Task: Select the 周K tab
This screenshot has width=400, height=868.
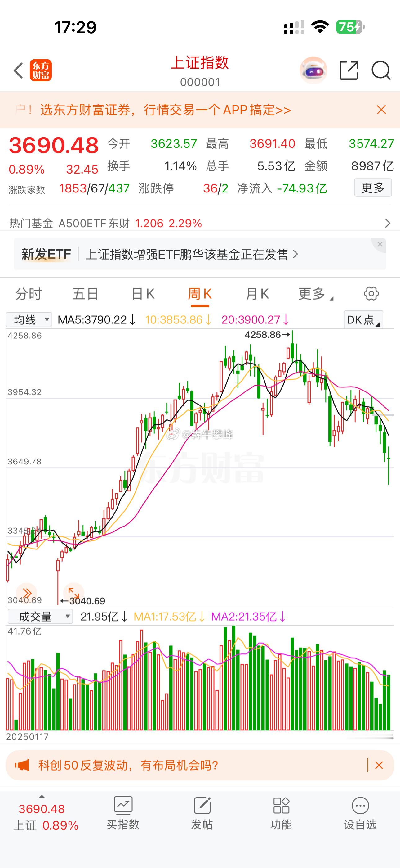Action: tap(200, 294)
